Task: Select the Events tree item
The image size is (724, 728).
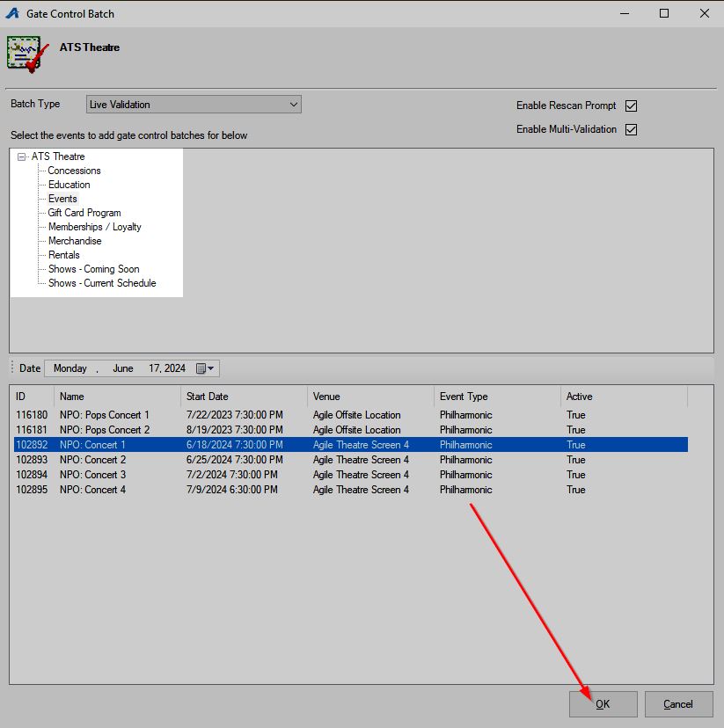Action: point(62,199)
